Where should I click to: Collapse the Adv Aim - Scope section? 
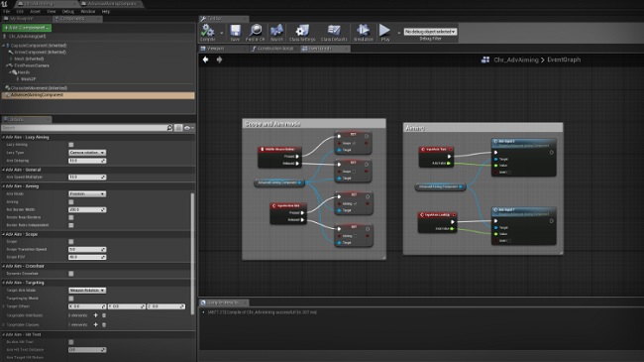pyautogui.click(x=4, y=234)
